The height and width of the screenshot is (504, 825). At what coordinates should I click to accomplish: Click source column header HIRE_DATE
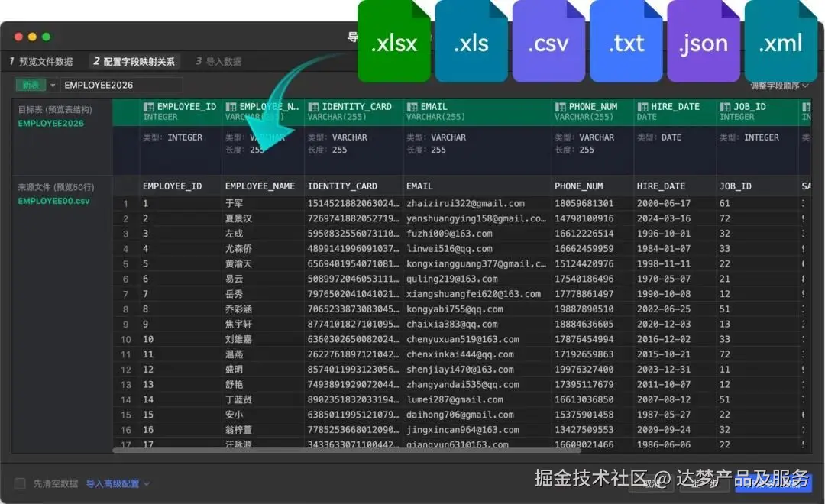click(661, 186)
